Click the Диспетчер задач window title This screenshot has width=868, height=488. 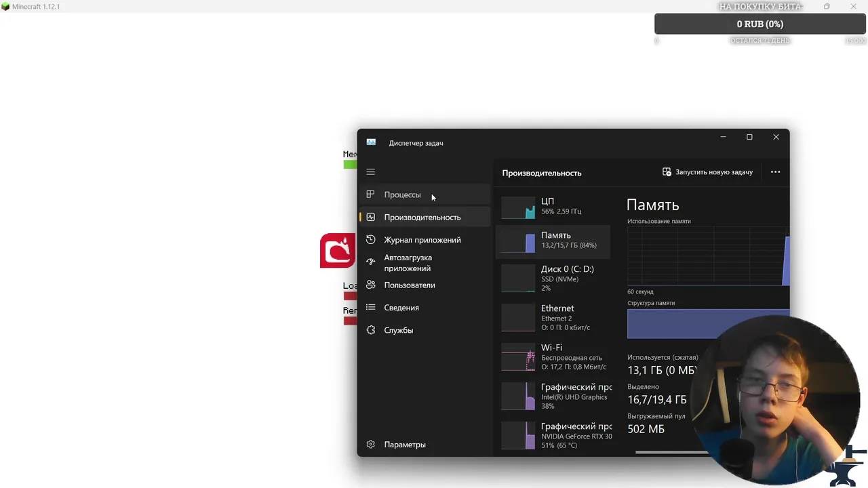[x=416, y=143]
